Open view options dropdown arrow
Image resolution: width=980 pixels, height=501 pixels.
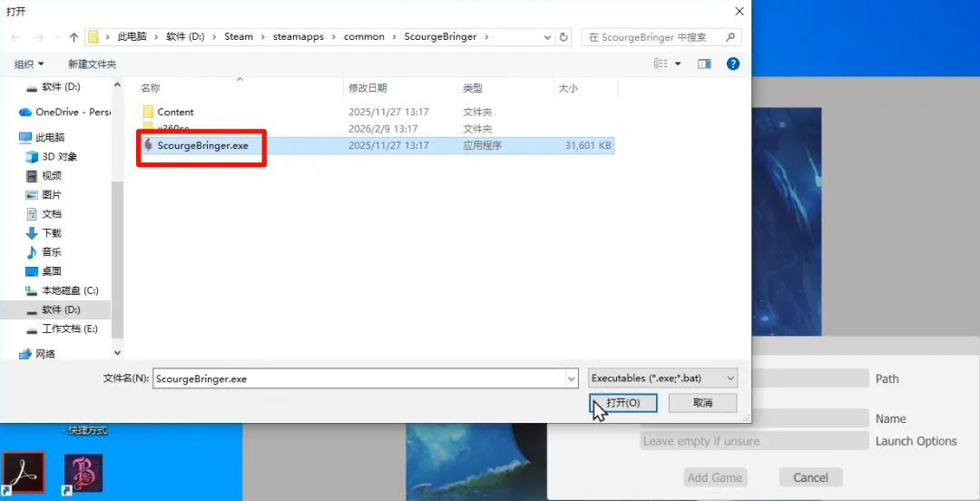pos(678,64)
